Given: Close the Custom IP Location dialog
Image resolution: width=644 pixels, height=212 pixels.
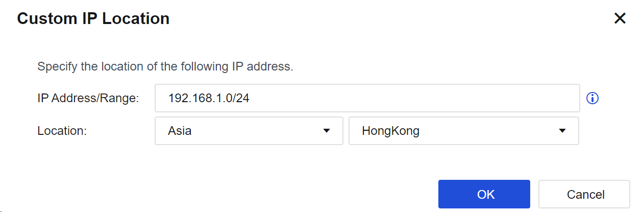Looking at the screenshot, I should pos(620,19).
